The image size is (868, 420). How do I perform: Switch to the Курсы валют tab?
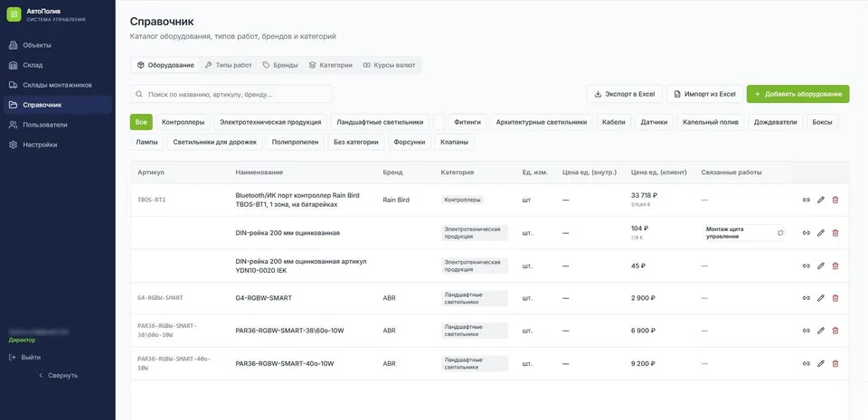point(389,65)
